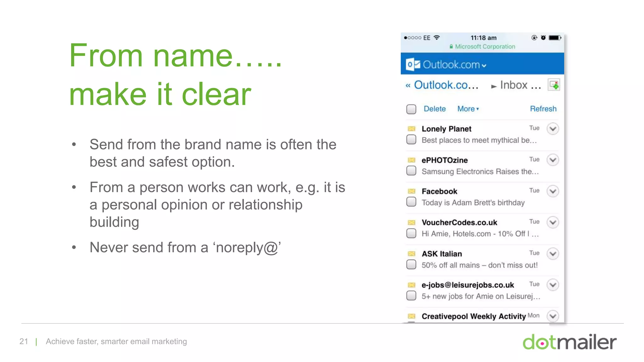Click the Outlook logo icon in blue header
Viewport: 644px width, 362px height.
tap(413, 64)
